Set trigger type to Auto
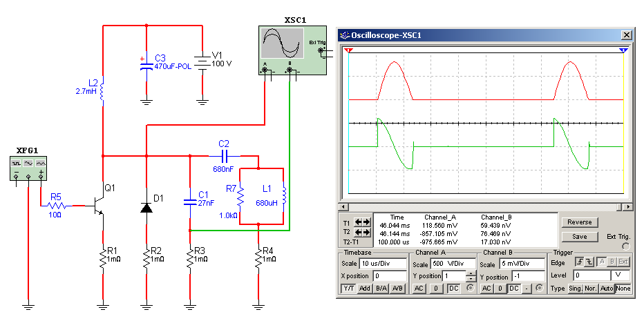644x332 pixels. (x=606, y=288)
